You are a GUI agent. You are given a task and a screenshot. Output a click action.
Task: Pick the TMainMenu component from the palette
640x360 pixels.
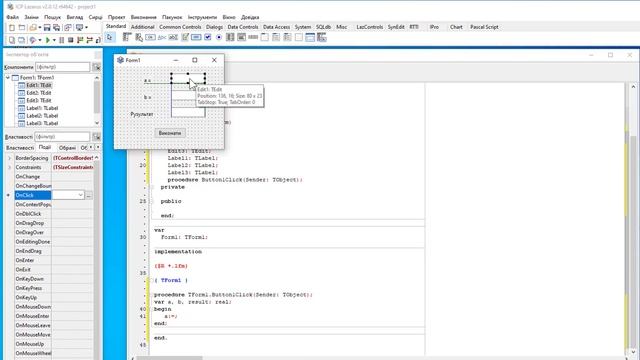point(127,37)
